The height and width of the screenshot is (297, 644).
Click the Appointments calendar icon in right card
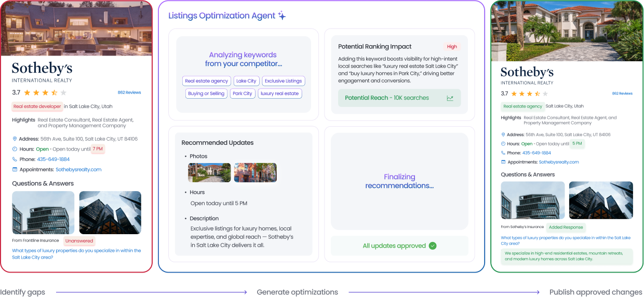tap(503, 162)
